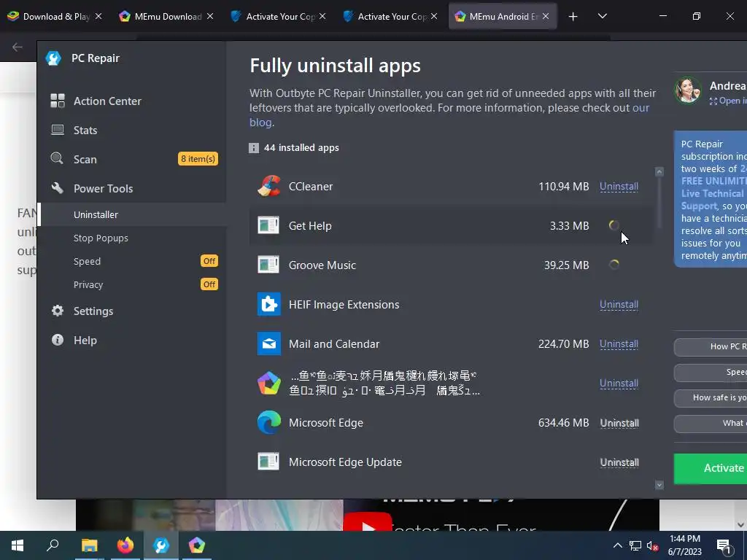Click the 8 item(s) badge
Screen dimensions: 747x560
pyautogui.click(x=198, y=158)
